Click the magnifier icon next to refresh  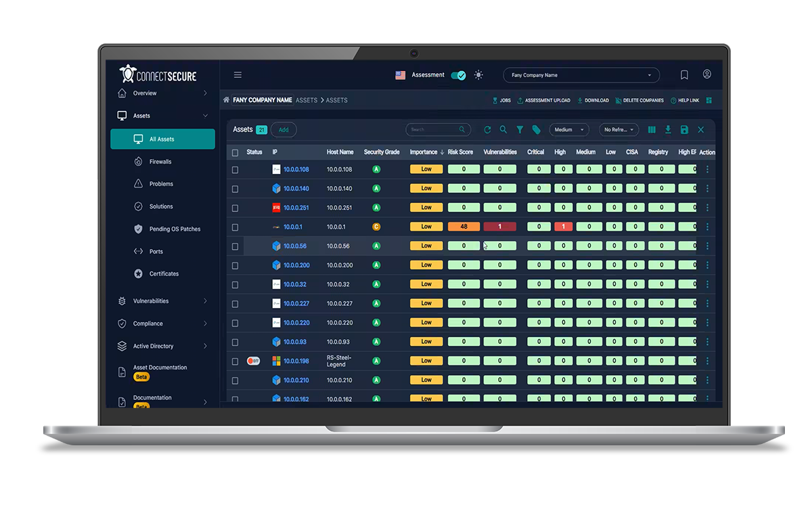pyautogui.click(x=503, y=129)
